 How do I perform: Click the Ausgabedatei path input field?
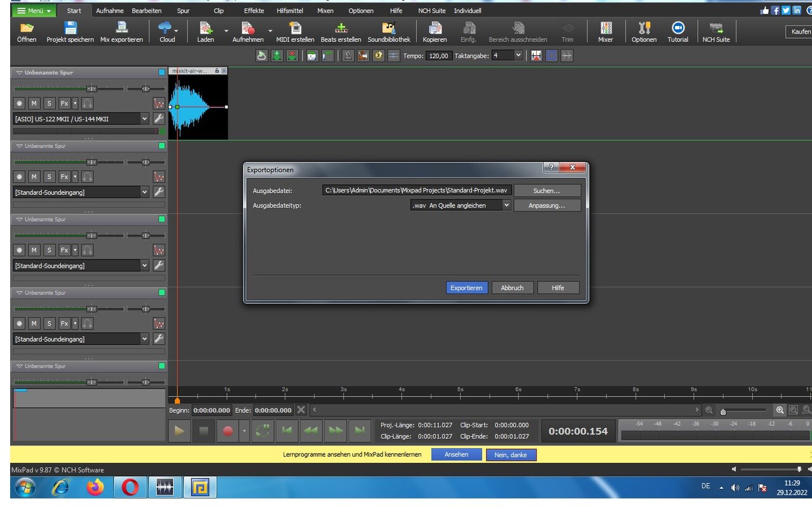click(416, 190)
